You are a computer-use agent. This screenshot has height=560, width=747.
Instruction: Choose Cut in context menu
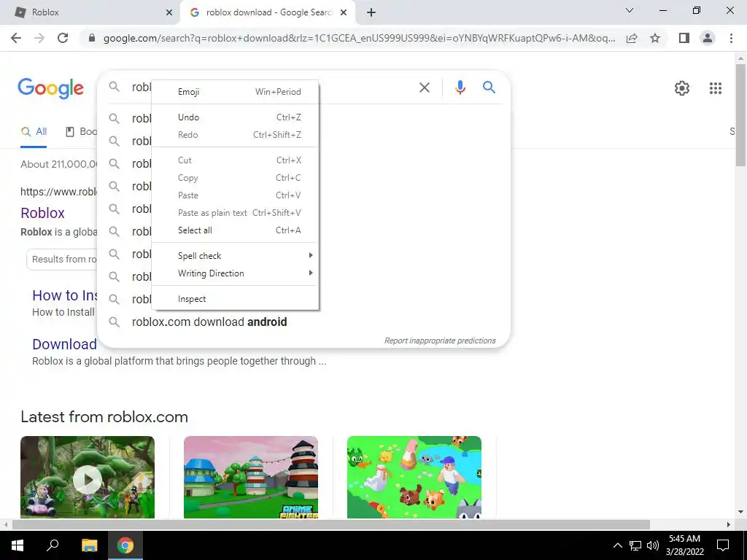(236, 160)
